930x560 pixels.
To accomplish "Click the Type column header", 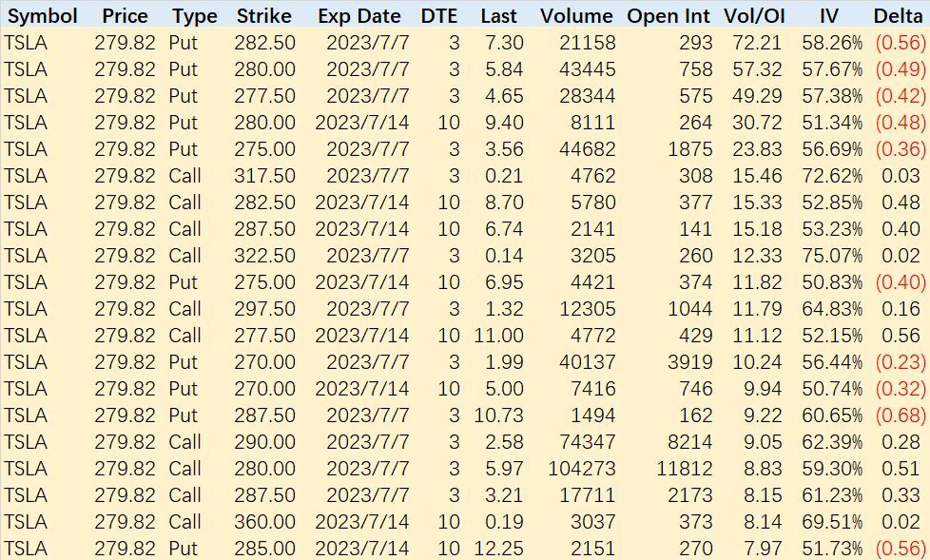I will pos(195,16).
